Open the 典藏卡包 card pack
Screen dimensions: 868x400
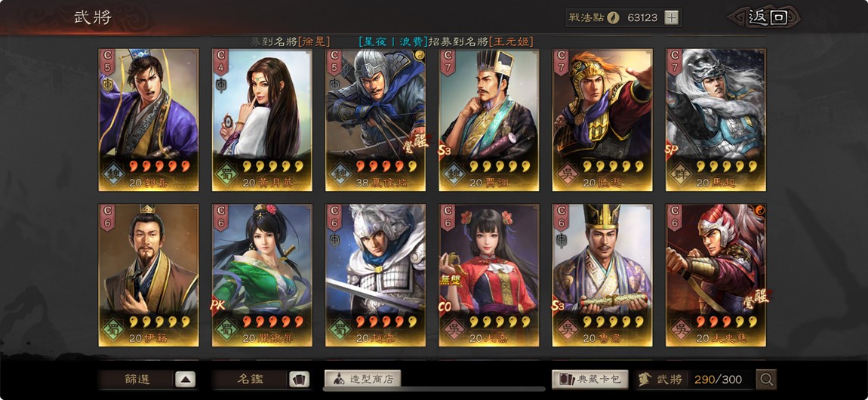pos(590,380)
